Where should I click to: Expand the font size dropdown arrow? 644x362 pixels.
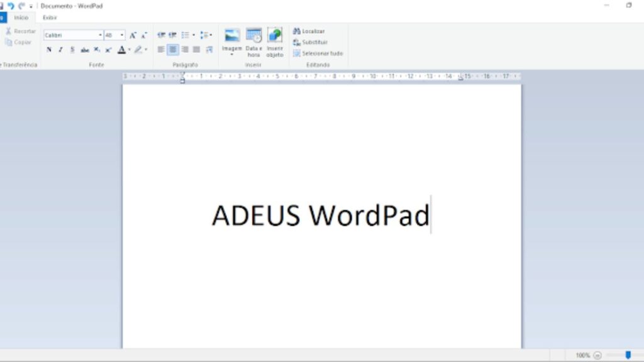pyautogui.click(x=122, y=35)
